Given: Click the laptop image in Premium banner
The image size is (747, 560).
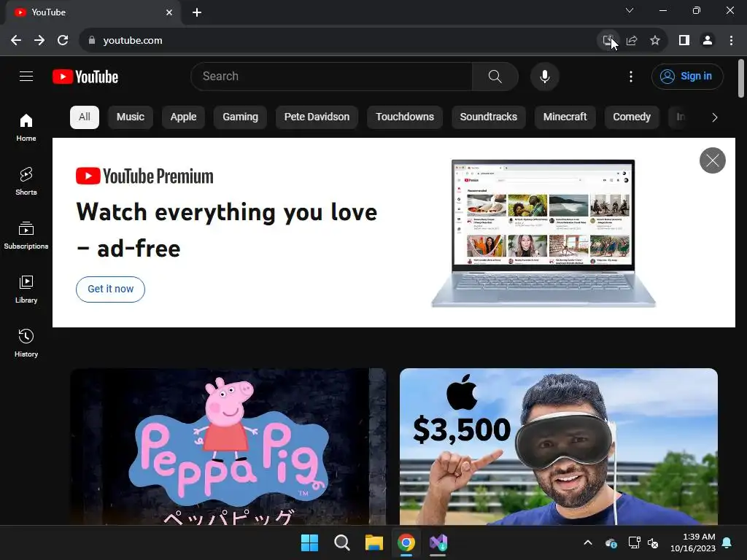Looking at the screenshot, I should [543, 233].
